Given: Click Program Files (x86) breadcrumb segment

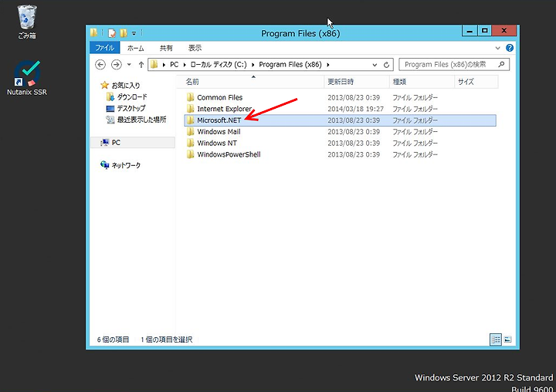Looking at the screenshot, I should pyautogui.click(x=290, y=65).
